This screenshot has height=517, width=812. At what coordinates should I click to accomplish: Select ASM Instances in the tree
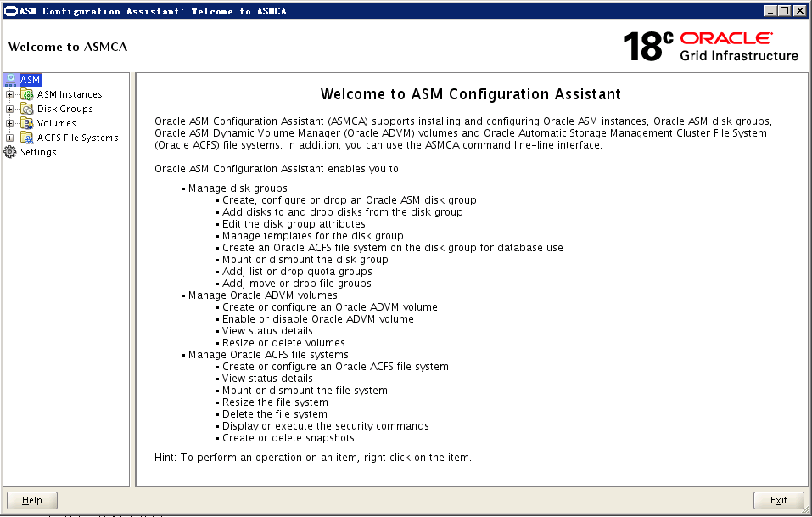pos(70,94)
